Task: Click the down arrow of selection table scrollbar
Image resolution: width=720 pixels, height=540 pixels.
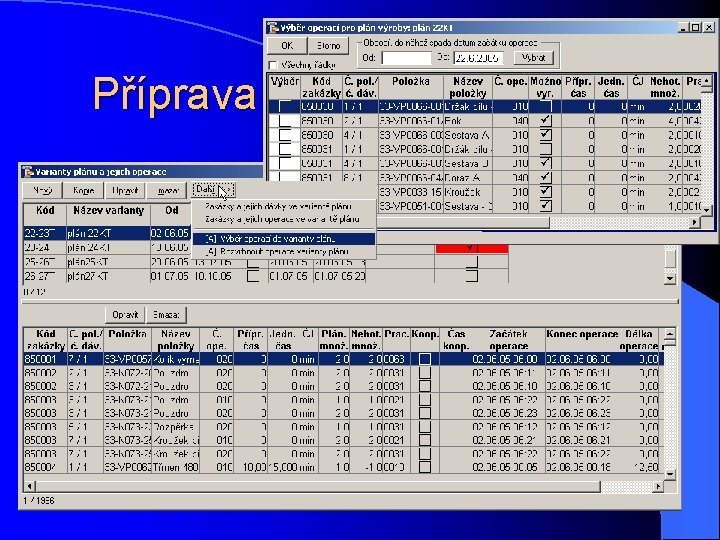Action: pyautogui.click(x=707, y=209)
